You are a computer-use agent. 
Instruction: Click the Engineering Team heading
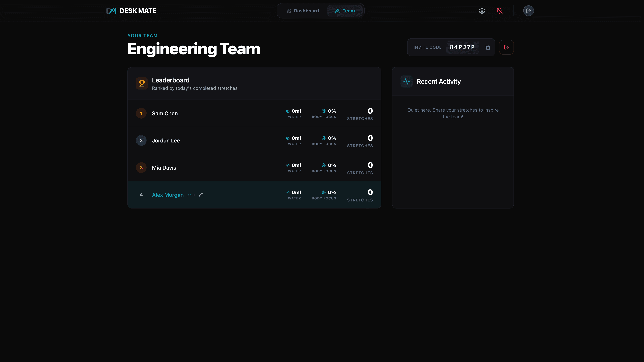194,49
